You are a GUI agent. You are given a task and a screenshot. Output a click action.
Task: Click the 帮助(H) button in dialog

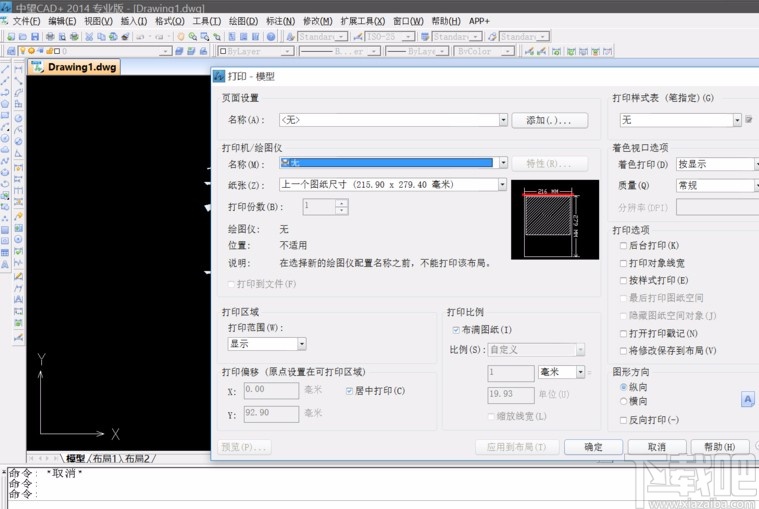point(720,447)
